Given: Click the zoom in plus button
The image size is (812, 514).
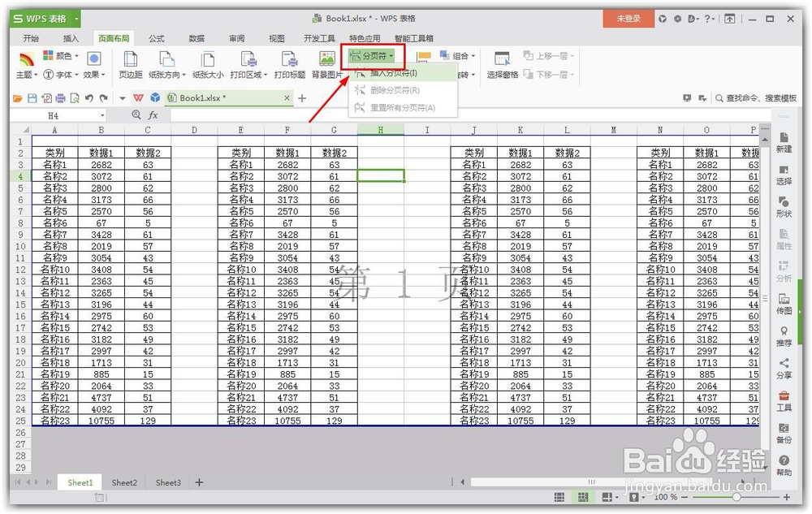Looking at the screenshot, I should pyautogui.click(x=787, y=497).
